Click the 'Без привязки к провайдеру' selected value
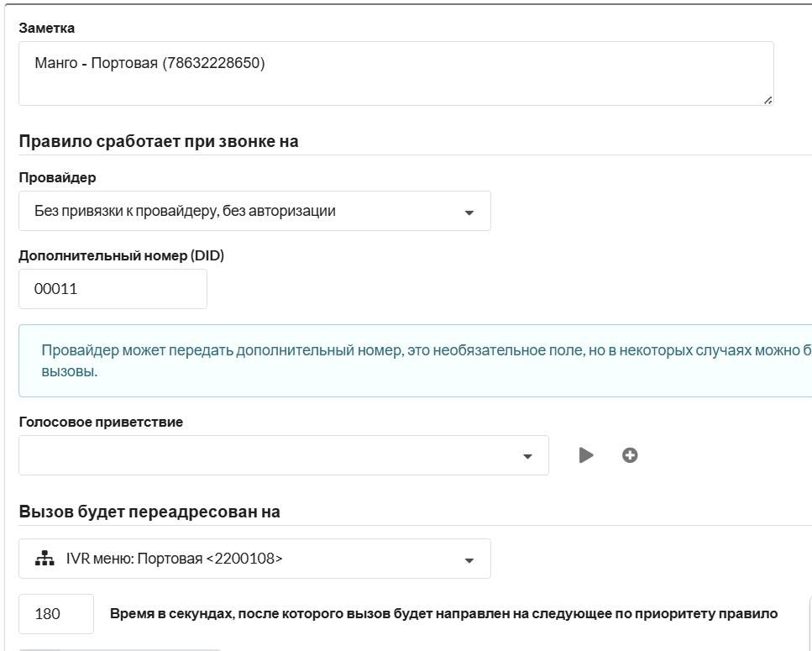Screen dimensions: 812x651 coord(185,211)
